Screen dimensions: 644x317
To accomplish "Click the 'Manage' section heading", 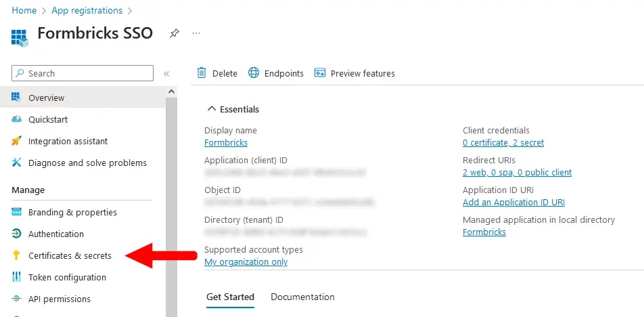I will pos(28,190).
